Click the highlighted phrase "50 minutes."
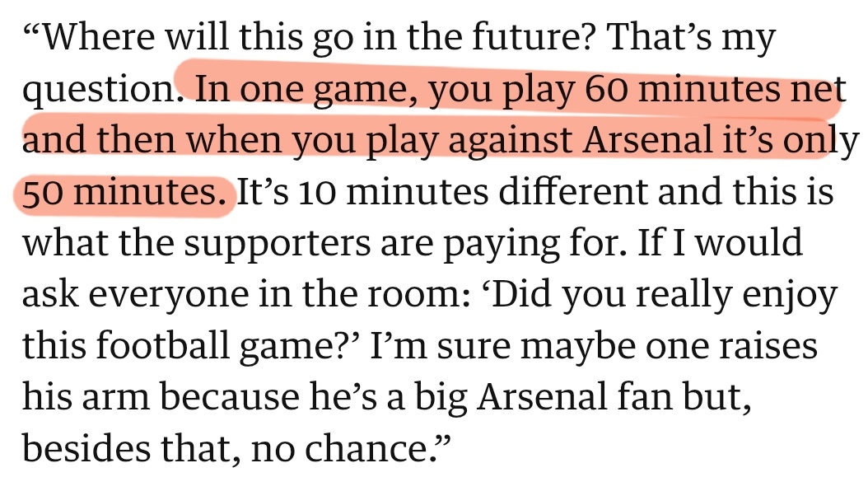 tap(124, 194)
